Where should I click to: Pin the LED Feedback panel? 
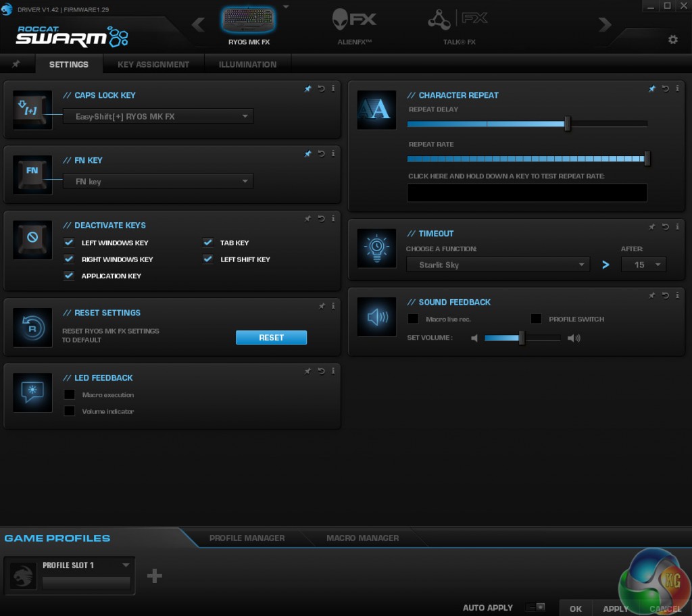click(307, 371)
